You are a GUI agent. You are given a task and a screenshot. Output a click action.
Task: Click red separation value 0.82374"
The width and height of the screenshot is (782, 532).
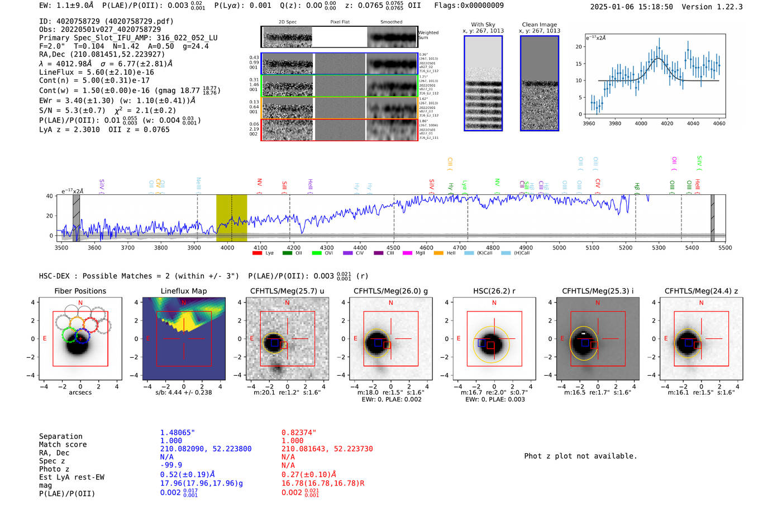coord(299,433)
